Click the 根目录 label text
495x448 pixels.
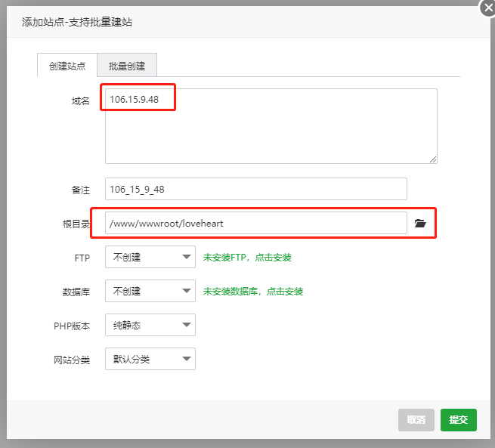76,224
